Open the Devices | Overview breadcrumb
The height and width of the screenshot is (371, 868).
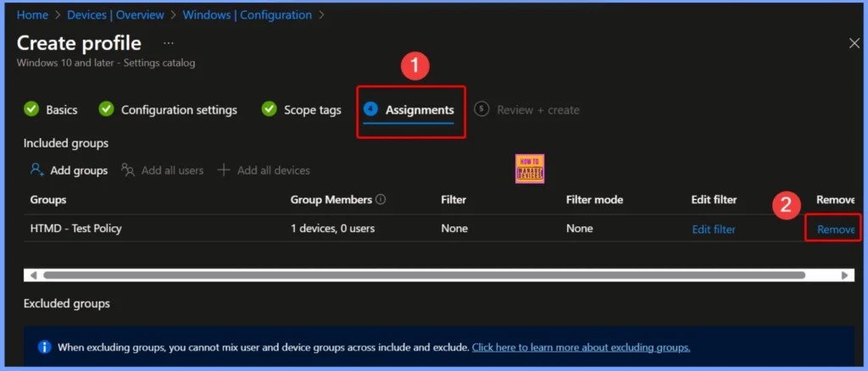(x=116, y=15)
